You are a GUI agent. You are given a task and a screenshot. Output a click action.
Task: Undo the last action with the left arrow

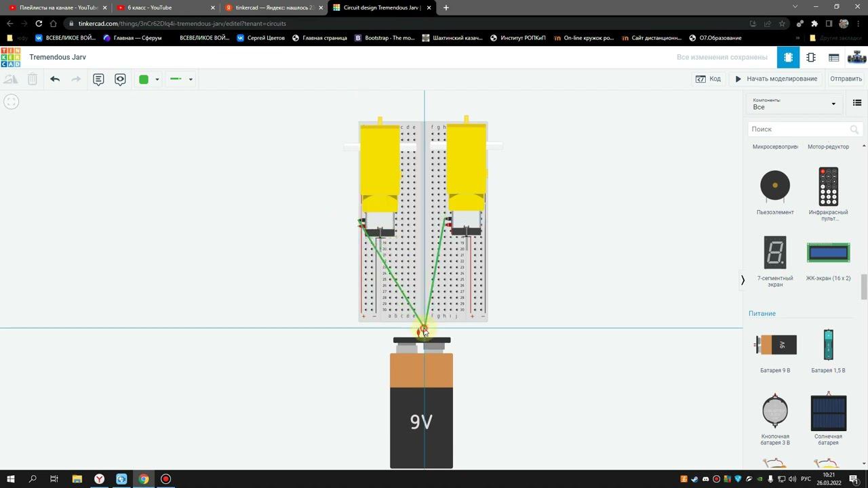(55, 79)
